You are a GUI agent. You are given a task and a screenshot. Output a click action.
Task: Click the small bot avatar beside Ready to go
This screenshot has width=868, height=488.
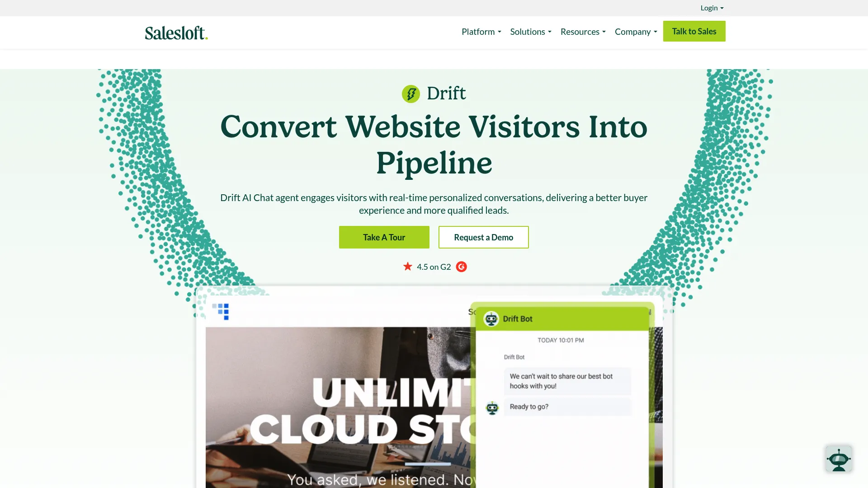[492, 408]
